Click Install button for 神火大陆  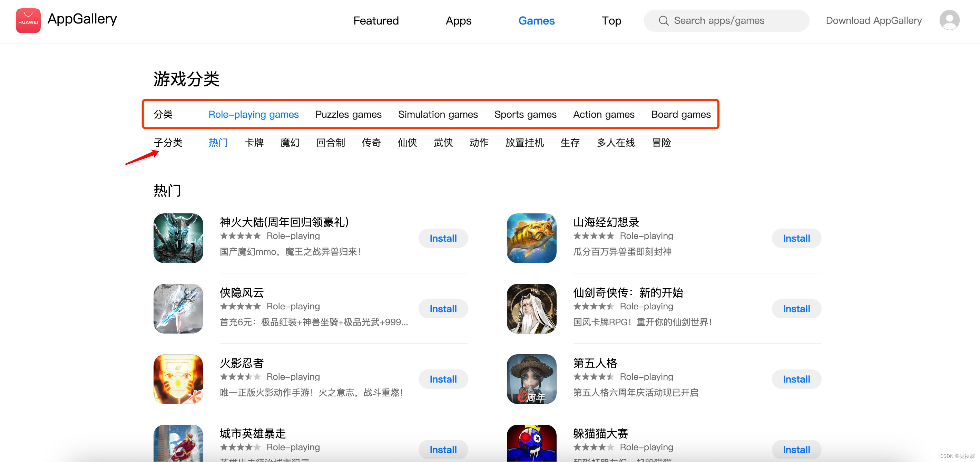click(x=444, y=238)
